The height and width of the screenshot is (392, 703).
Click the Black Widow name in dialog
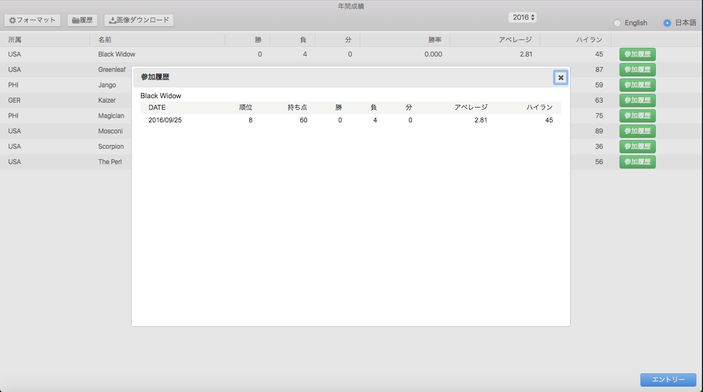(x=161, y=96)
